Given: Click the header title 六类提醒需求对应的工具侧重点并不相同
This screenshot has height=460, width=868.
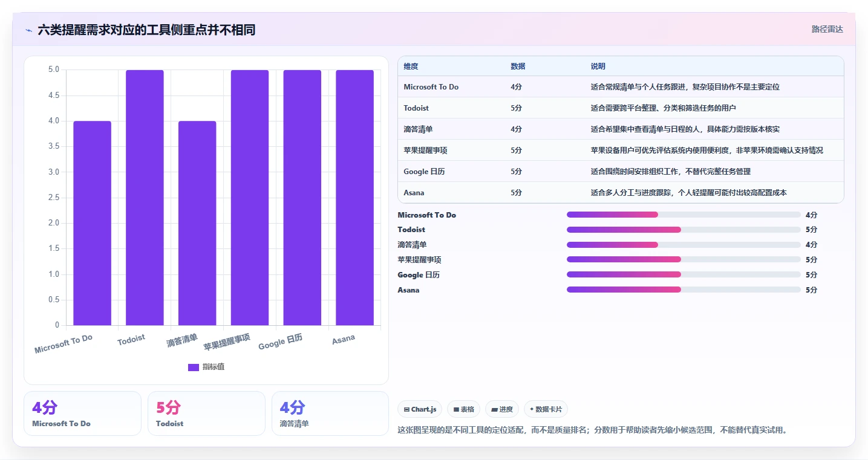Looking at the screenshot, I should tap(146, 30).
